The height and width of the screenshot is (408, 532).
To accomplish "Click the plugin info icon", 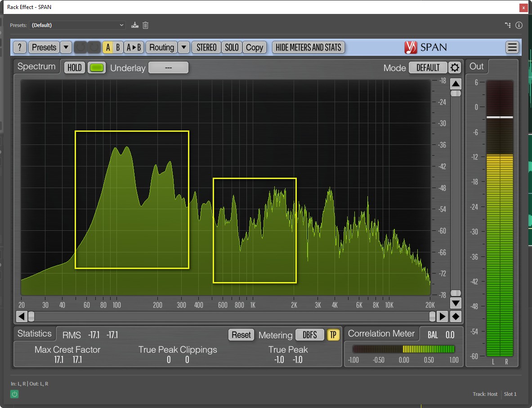I will [519, 25].
